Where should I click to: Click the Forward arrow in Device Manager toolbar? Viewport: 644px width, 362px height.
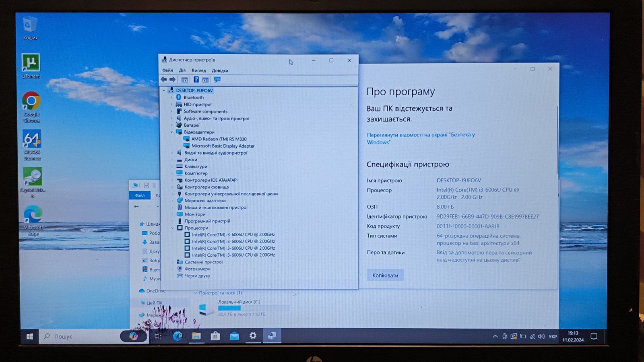click(x=173, y=80)
